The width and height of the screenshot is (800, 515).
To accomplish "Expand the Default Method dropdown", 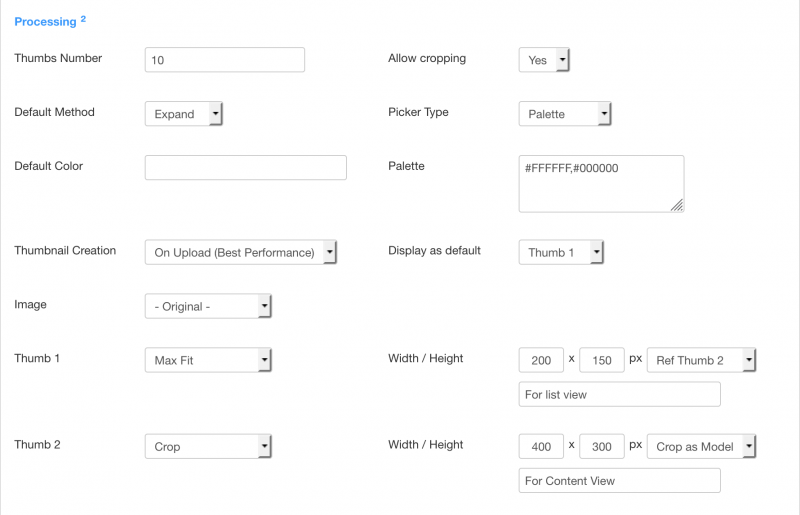I will tap(183, 114).
